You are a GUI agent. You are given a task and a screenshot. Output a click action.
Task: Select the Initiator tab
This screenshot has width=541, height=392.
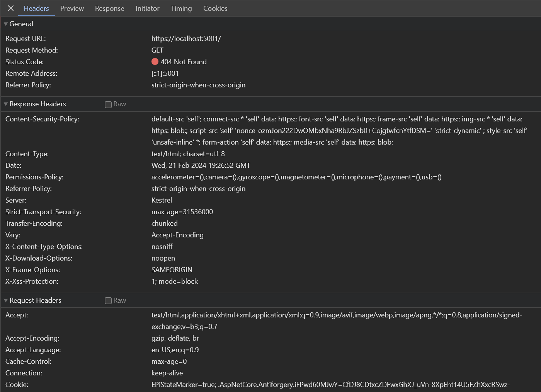(147, 8)
